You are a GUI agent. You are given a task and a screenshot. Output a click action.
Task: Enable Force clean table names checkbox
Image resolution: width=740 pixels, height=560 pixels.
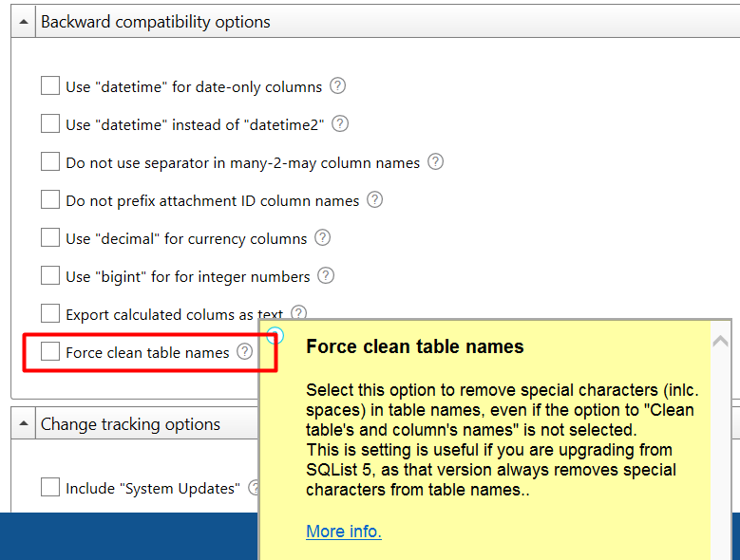(50, 351)
